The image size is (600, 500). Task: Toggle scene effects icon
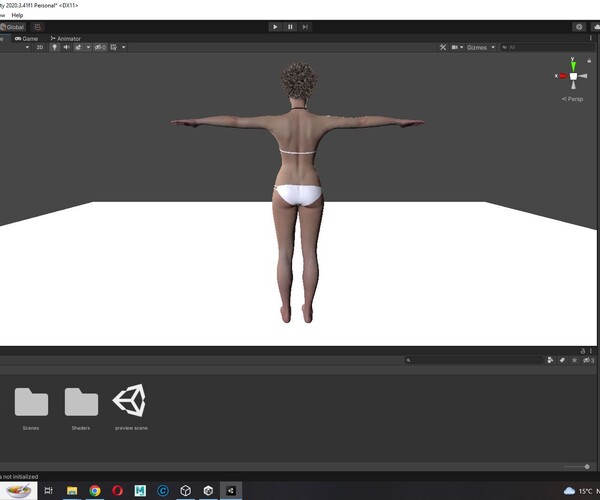78,47
